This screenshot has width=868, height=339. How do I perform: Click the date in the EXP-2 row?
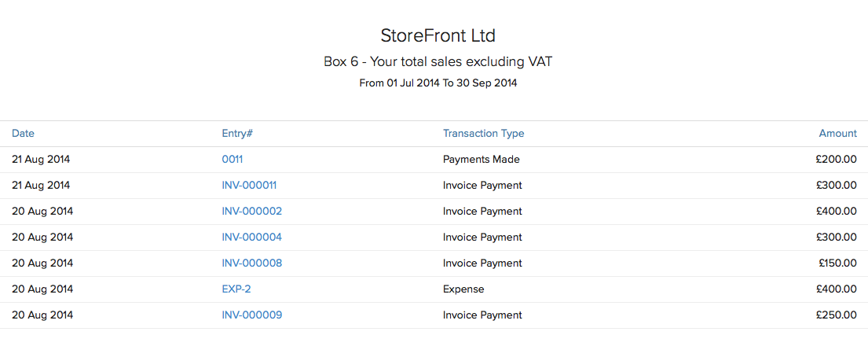pos(42,289)
